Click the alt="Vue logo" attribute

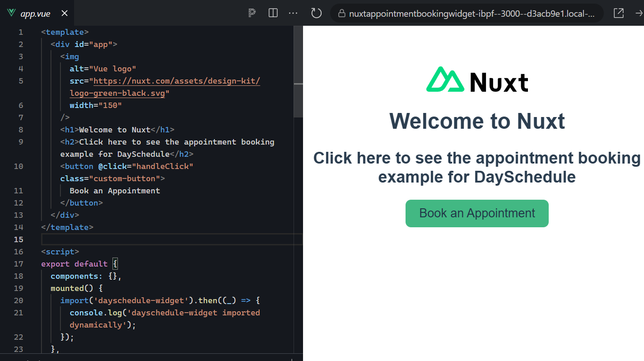click(103, 69)
